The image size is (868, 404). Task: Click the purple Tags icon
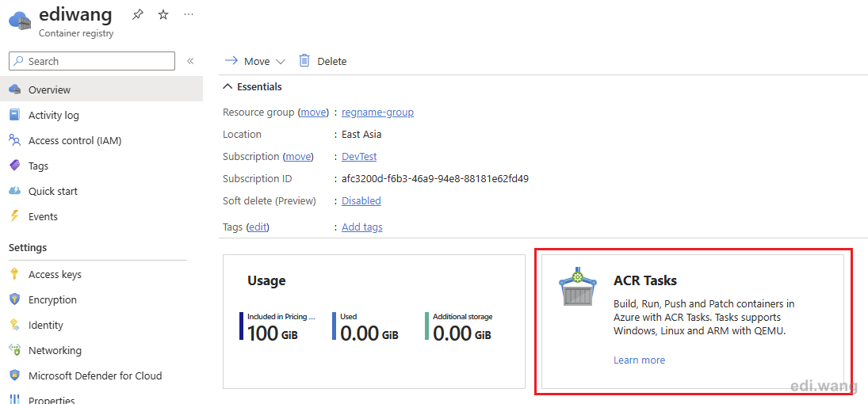coord(15,166)
